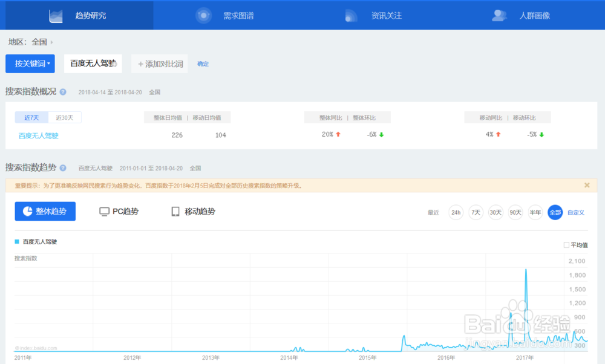
Task: Open the help icon next to 搜索指数概况
Action: pos(64,91)
